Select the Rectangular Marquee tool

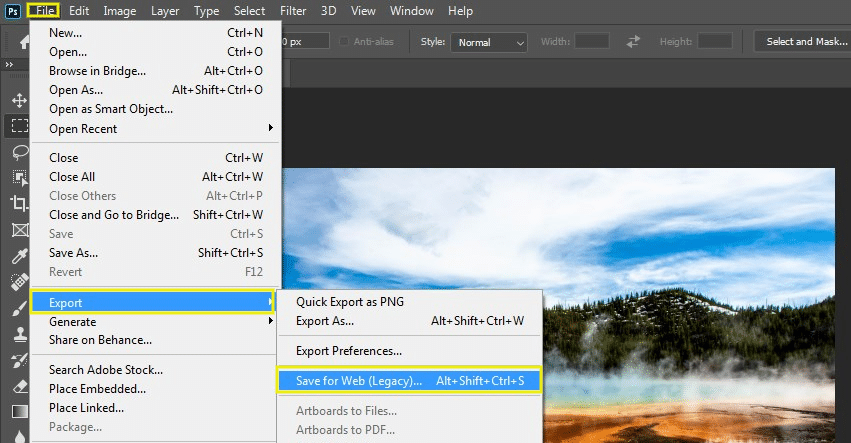(x=20, y=125)
